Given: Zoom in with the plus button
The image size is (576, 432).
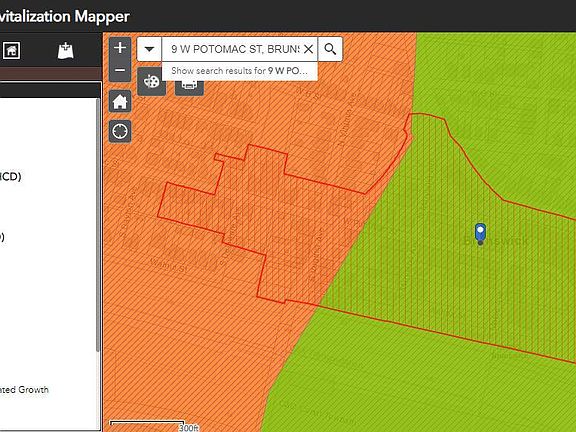Looking at the screenshot, I should 120,48.
